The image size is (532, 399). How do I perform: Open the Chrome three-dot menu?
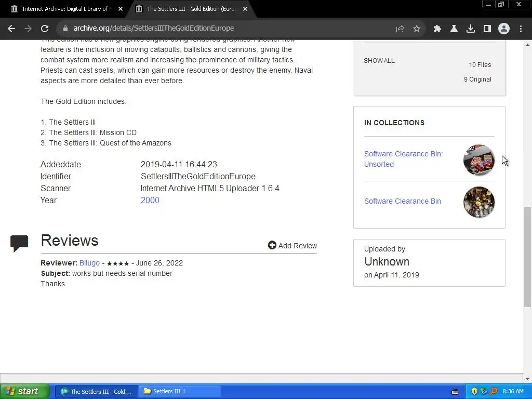click(521, 29)
